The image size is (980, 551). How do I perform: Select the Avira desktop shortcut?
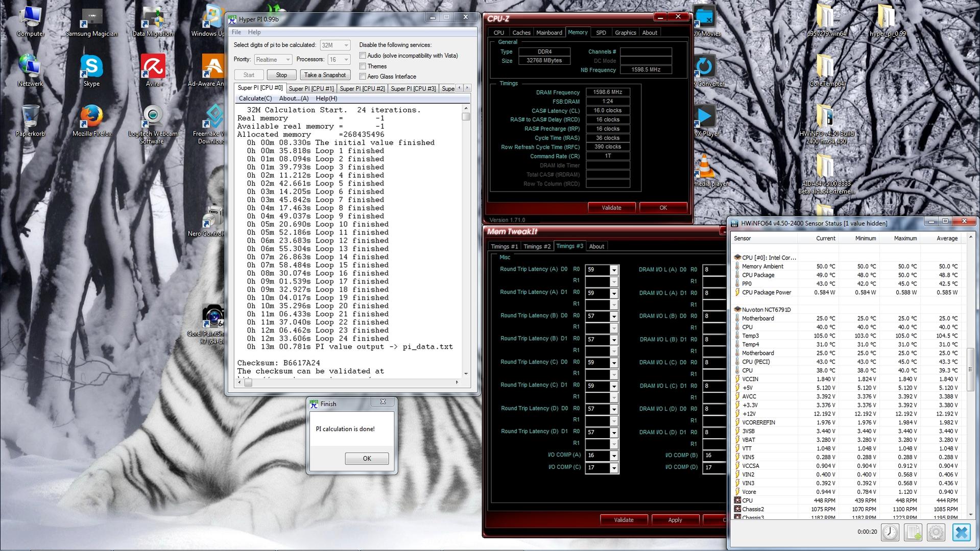pyautogui.click(x=153, y=70)
